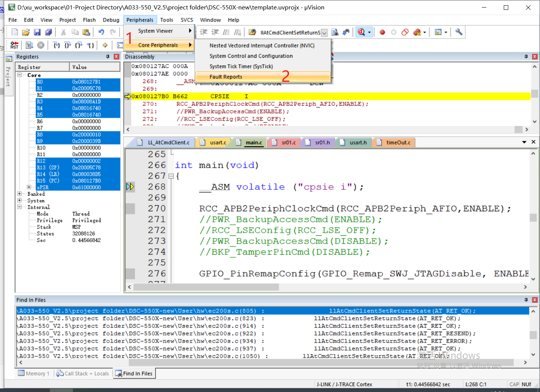Screen dimensions: 540x392
Task: Click the Reset CPU (RST) icon
Action: pos(14,45)
